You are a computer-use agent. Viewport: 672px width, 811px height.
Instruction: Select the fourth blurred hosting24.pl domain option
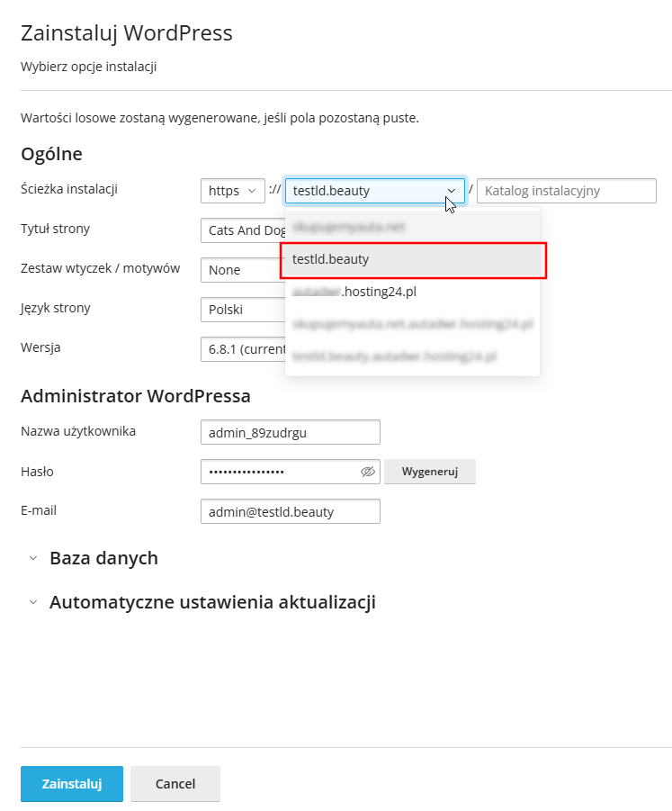click(x=413, y=324)
